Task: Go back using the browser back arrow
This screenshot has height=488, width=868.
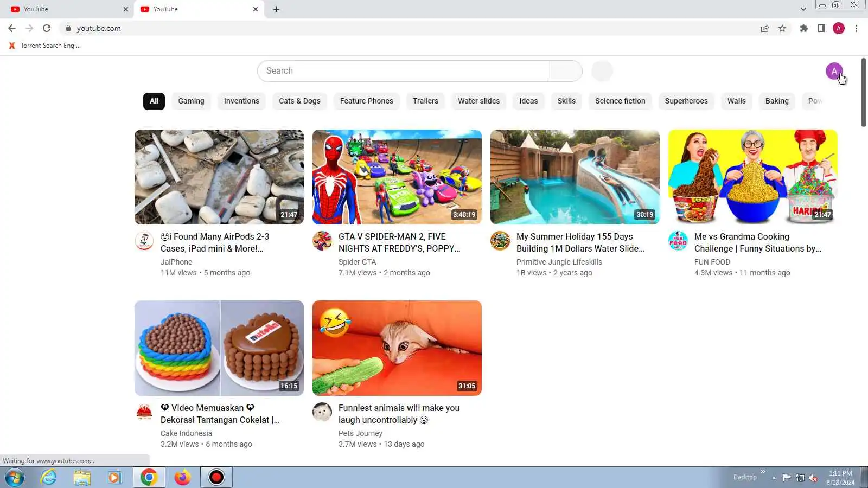Action: [x=12, y=28]
